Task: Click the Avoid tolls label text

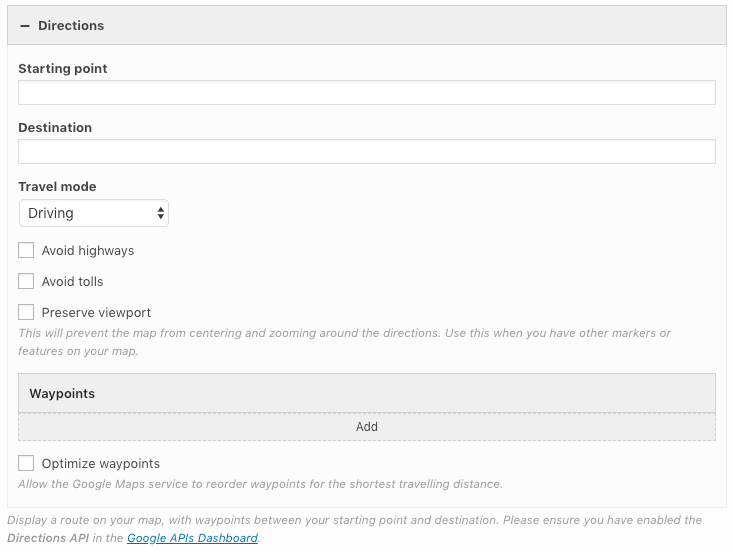Action: click(72, 281)
